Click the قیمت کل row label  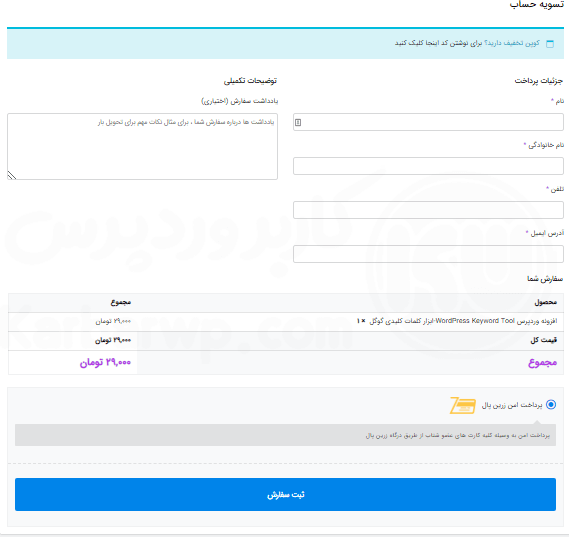click(x=544, y=340)
